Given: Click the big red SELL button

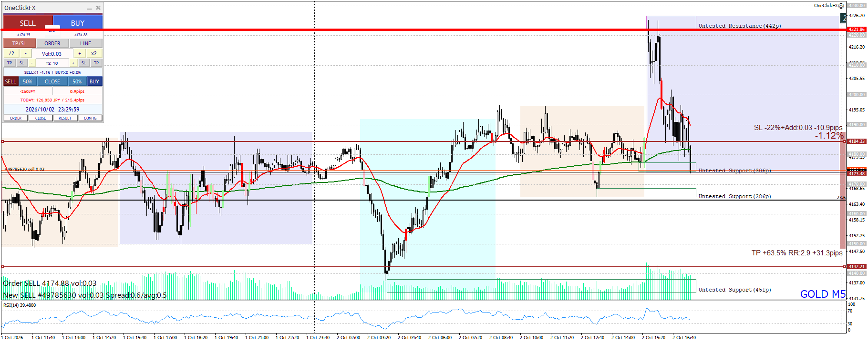Looking at the screenshot, I should [28, 23].
